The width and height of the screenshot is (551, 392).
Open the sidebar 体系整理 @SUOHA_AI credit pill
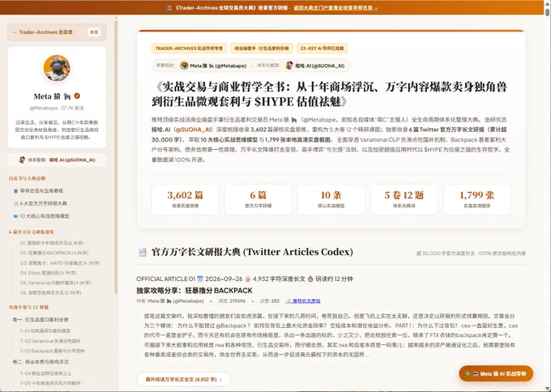tap(57, 160)
